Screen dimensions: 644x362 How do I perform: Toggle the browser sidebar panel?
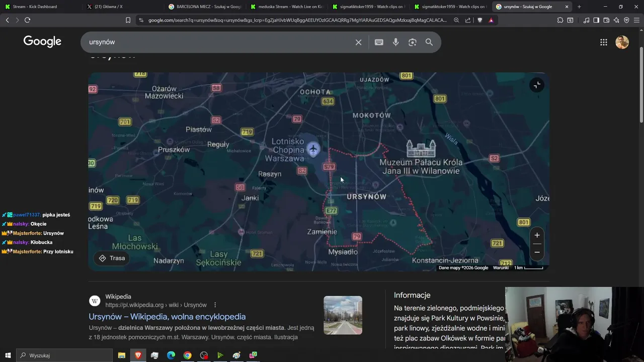click(596, 20)
